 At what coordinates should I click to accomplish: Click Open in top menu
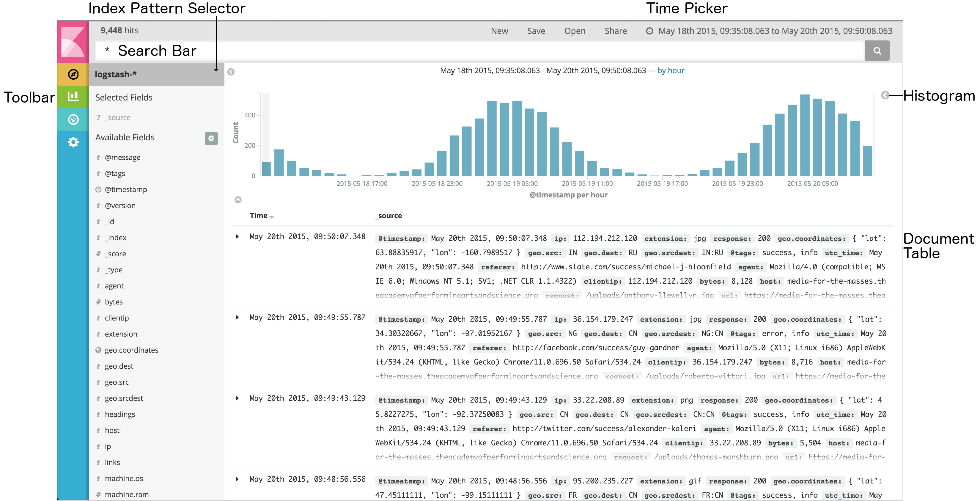pyautogui.click(x=575, y=31)
